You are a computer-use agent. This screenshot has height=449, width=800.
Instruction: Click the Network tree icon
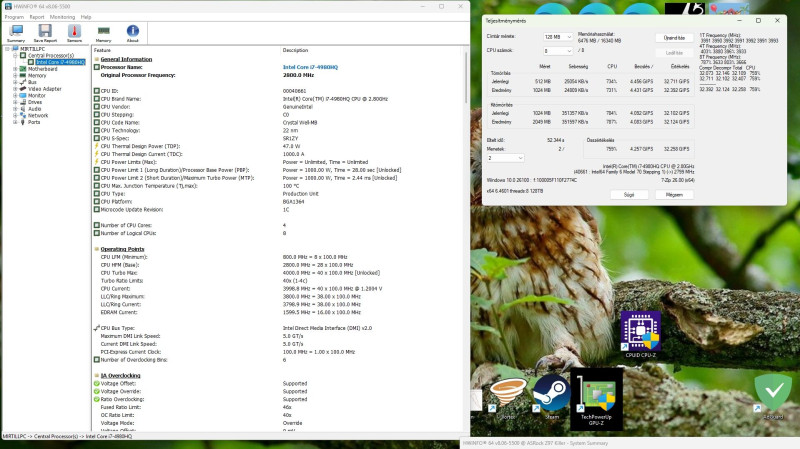(22, 115)
